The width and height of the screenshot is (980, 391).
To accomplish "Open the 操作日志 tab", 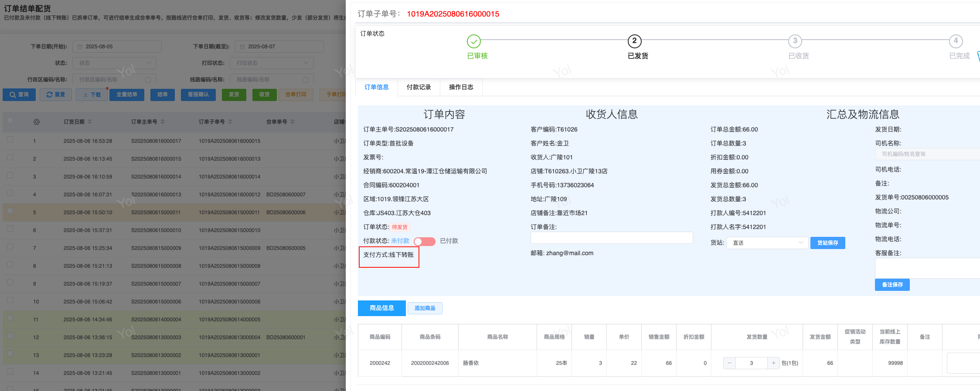I will [x=461, y=87].
